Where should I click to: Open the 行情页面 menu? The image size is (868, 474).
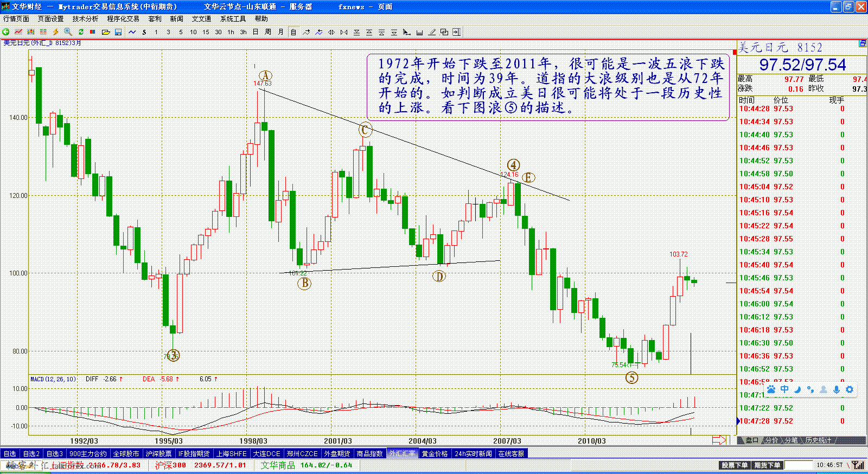coord(16,18)
